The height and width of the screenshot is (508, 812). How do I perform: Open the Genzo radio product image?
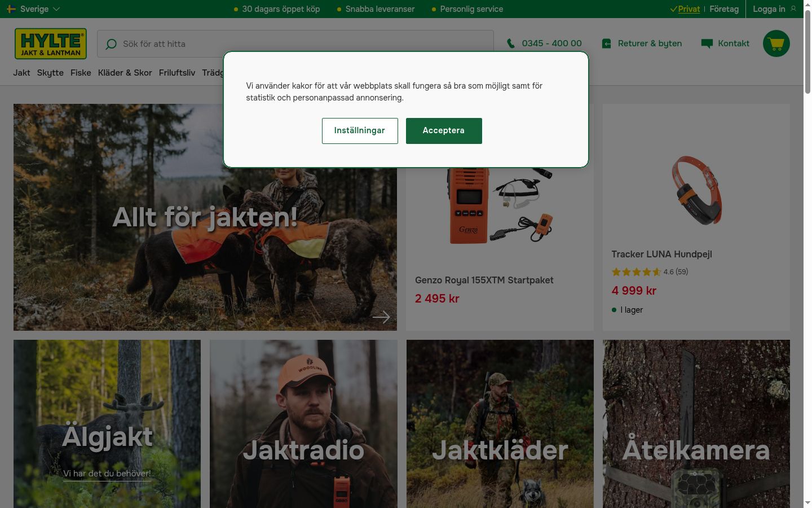(500, 206)
